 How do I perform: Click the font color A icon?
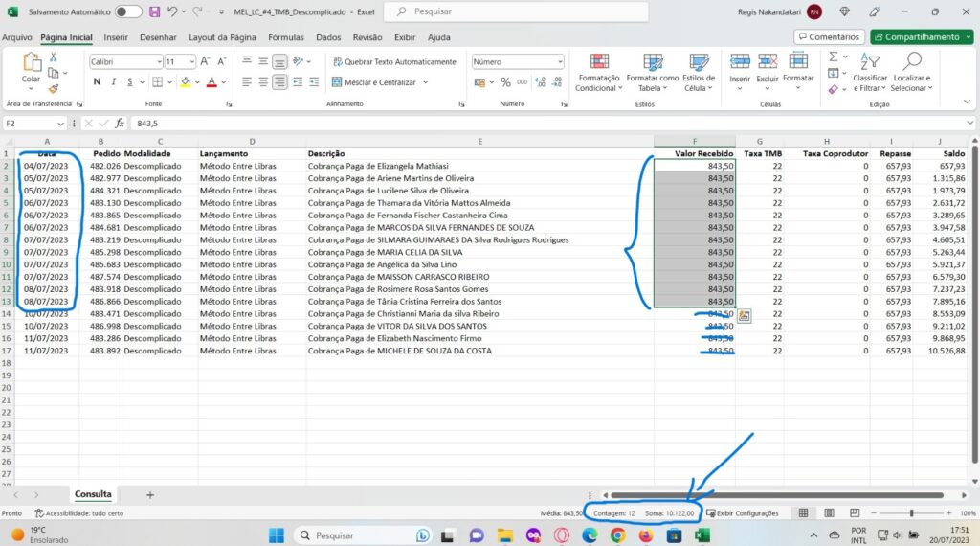pos(212,82)
